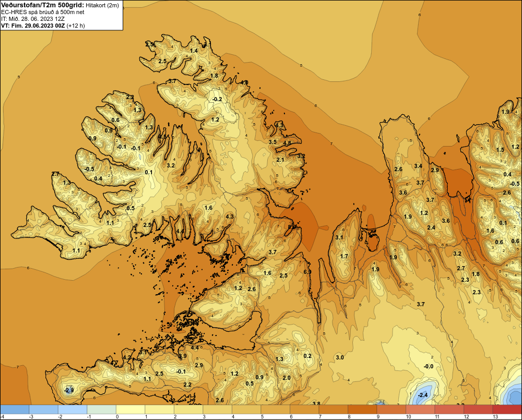
Task: Click the legend color band between 0 and 1
Action: (130, 410)
